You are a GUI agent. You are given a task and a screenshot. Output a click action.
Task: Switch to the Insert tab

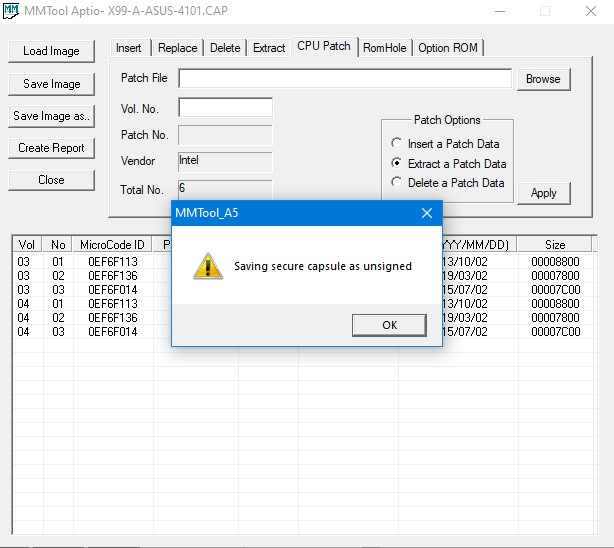pyautogui.click(x=129, y=48)
